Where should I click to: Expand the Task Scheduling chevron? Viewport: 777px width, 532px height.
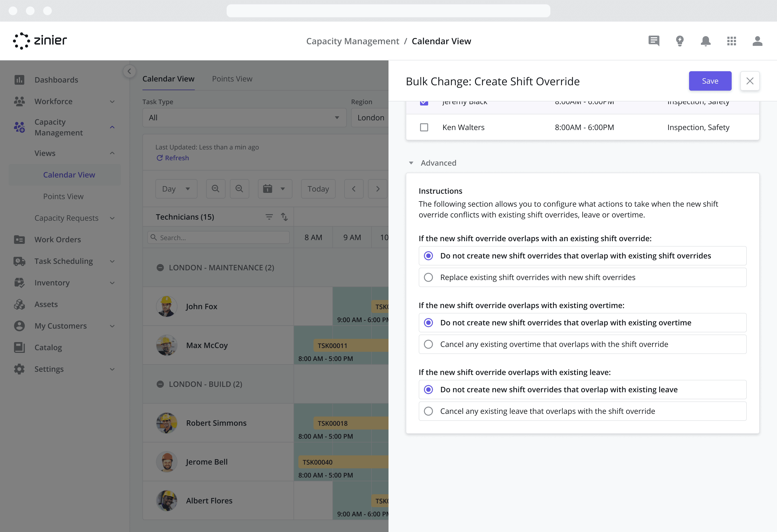click(112, 261)
